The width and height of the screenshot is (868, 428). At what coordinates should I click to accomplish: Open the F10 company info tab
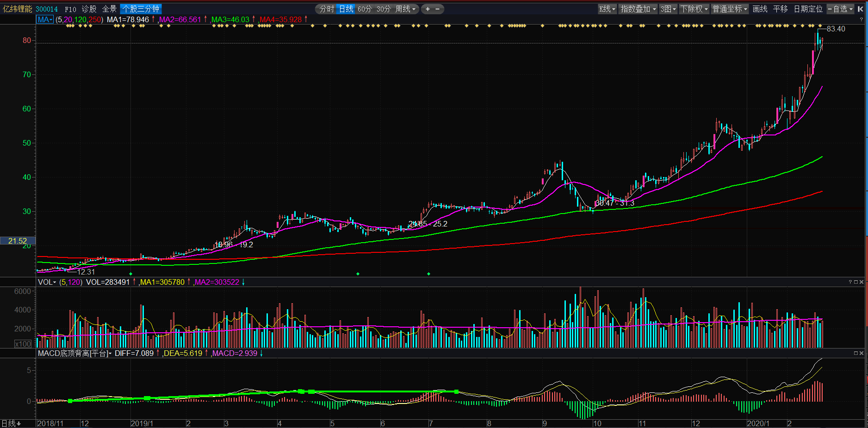[x=70, y=9]
